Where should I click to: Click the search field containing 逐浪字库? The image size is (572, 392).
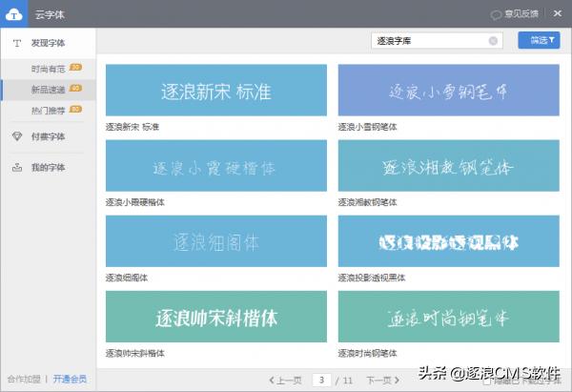pyautogui.click(x=437, y=41)
